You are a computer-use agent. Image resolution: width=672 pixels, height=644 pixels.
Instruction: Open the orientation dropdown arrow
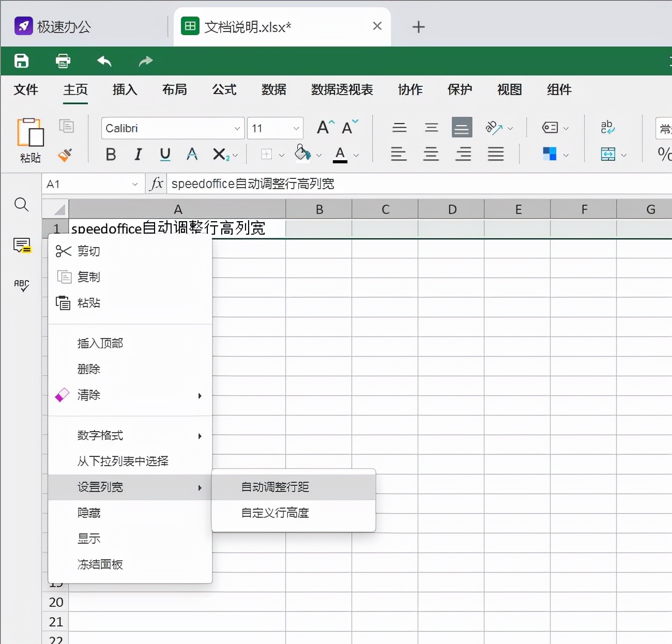tap(511, 129)
